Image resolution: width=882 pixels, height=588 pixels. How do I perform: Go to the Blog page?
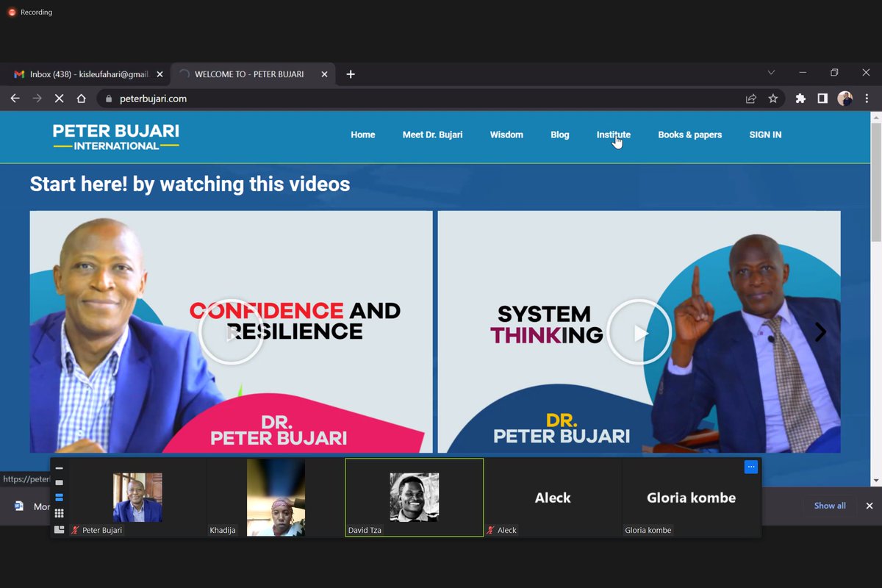(560, 135)
